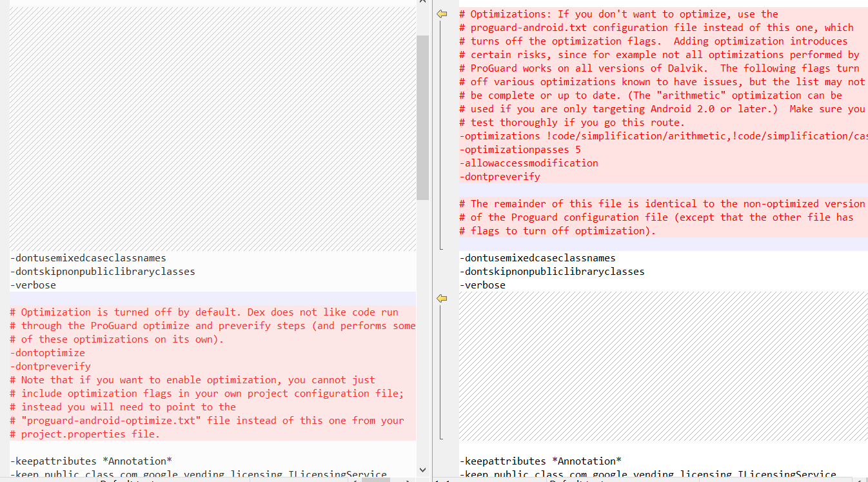The width and height of the screenshot is (868, 482).
Task: Click the '# Optimizations: If you don't want' line
Action: [x=618, y=14]
